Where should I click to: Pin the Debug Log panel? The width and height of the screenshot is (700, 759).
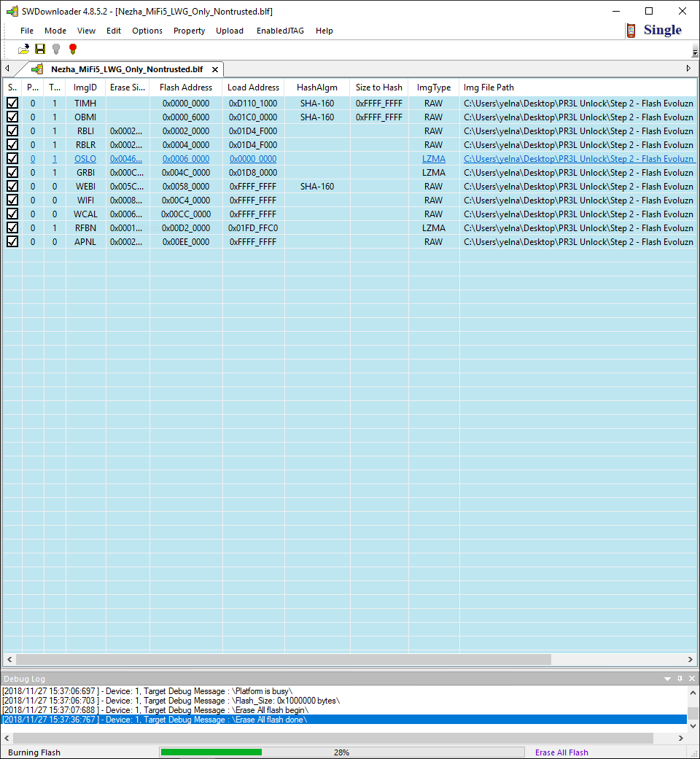[x=680, y=679]
